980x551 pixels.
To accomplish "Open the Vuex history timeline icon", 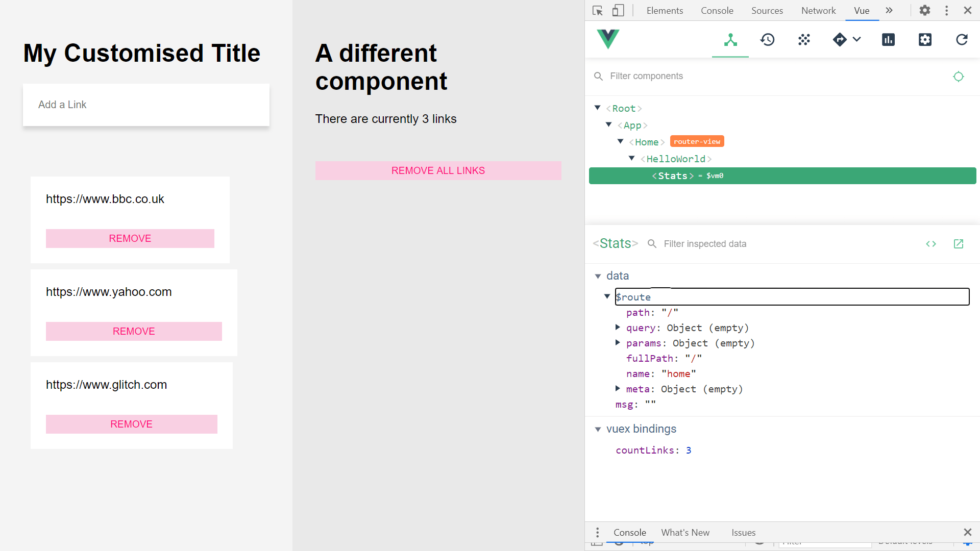I will [x=767, y=40].
